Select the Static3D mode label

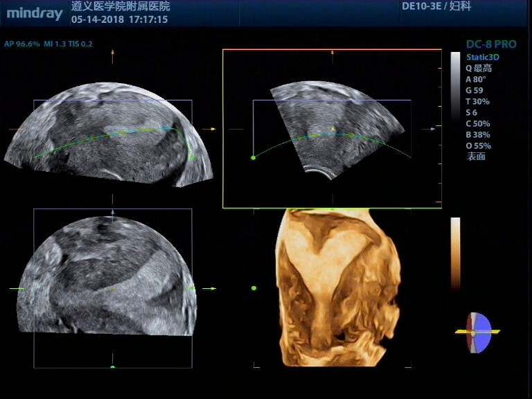click(482, 57)
